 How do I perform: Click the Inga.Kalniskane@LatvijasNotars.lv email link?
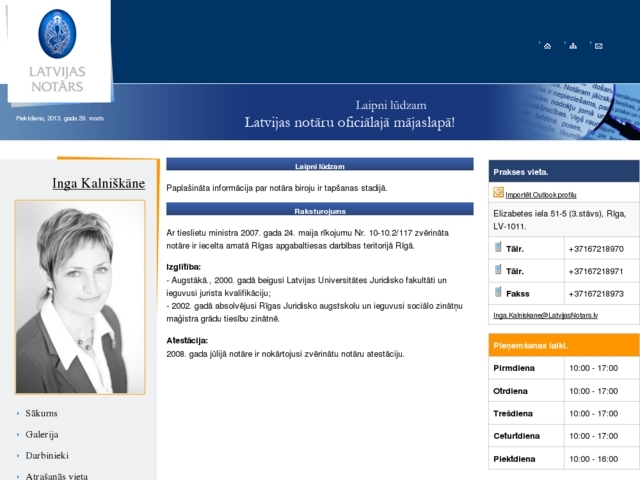point(545,315)
